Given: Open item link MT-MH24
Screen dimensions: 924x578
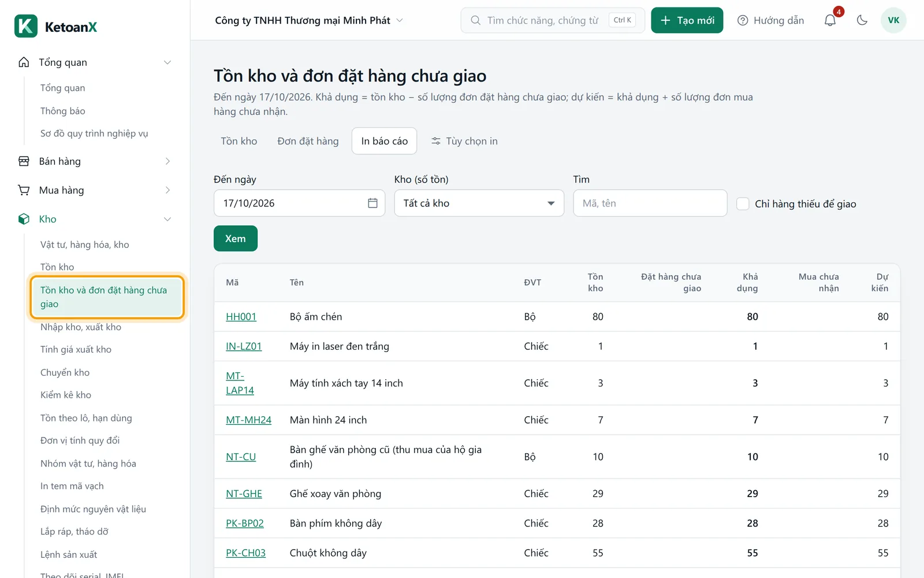Looking at the screenshot, I should [248, 420].
